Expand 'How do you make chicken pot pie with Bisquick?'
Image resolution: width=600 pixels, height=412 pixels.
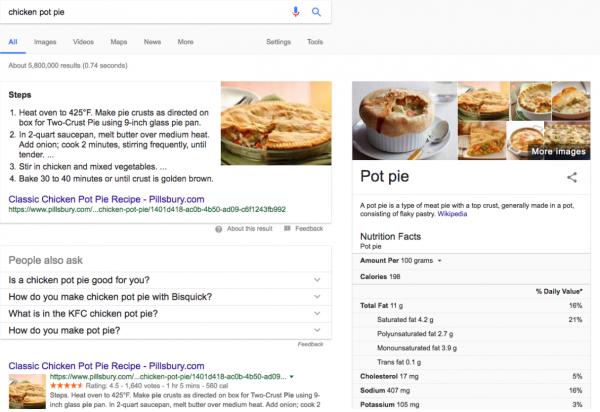click(x=316, y=297)
